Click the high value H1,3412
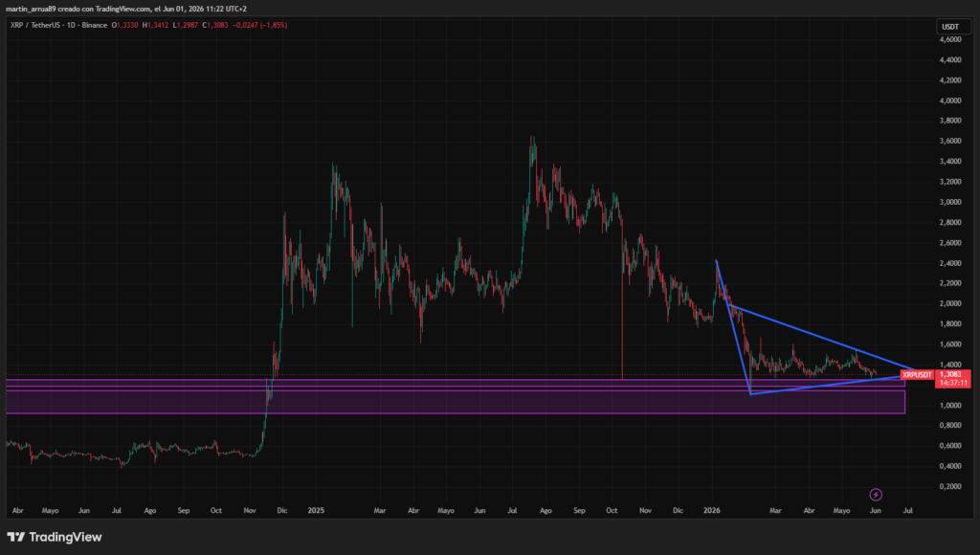 coord(156,25)
